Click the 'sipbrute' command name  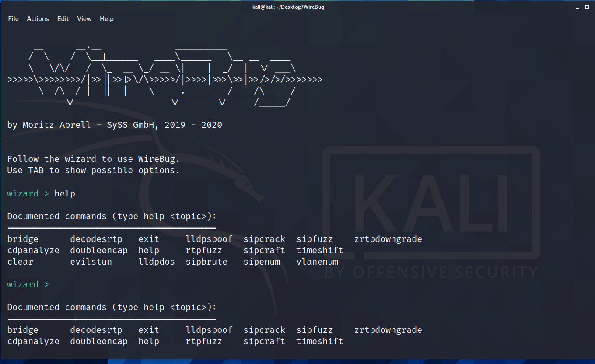[x=206, y=262]
